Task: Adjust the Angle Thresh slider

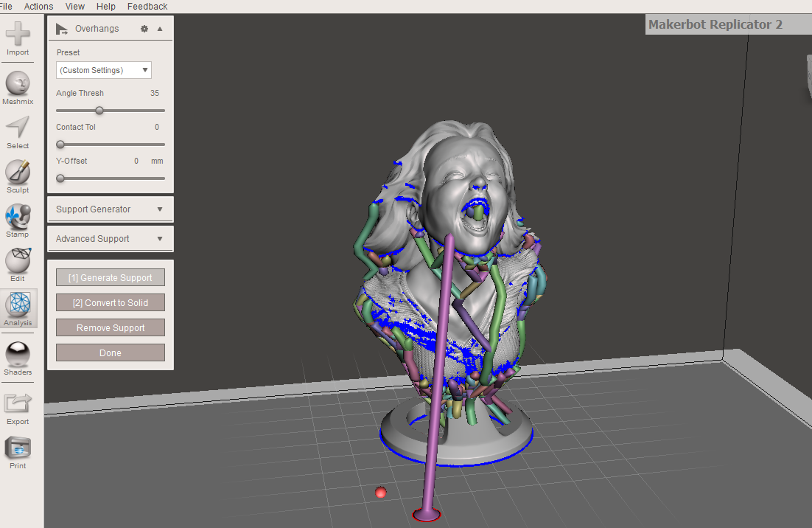Action: click(99, 110)
